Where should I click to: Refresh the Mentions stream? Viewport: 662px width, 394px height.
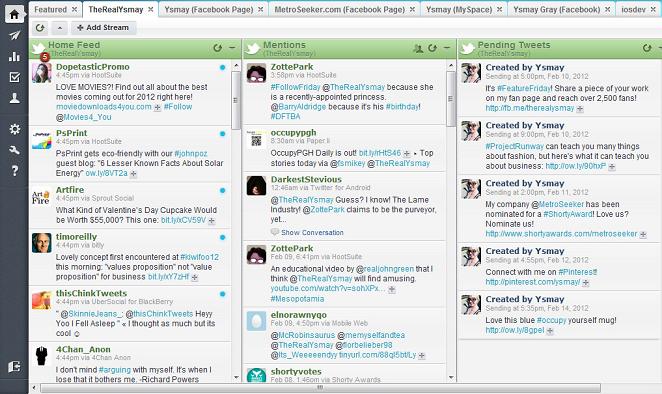[432, 48]
